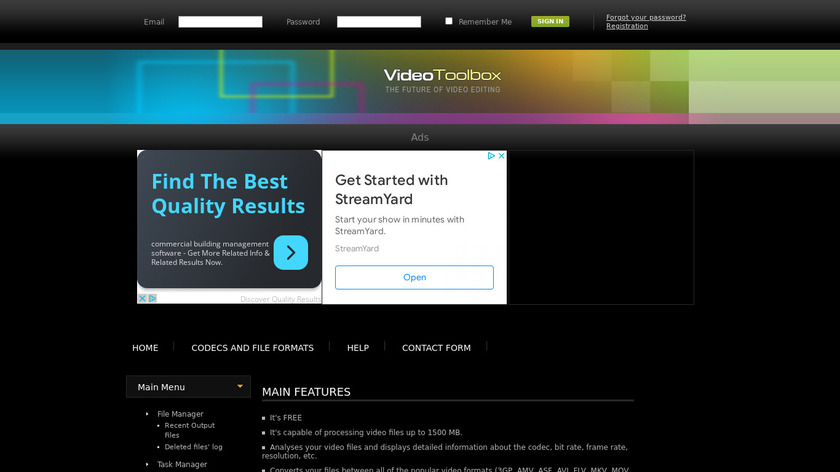Go to the HOME menu item
This screenshot has width=840, height=472.
coord(145,348)
